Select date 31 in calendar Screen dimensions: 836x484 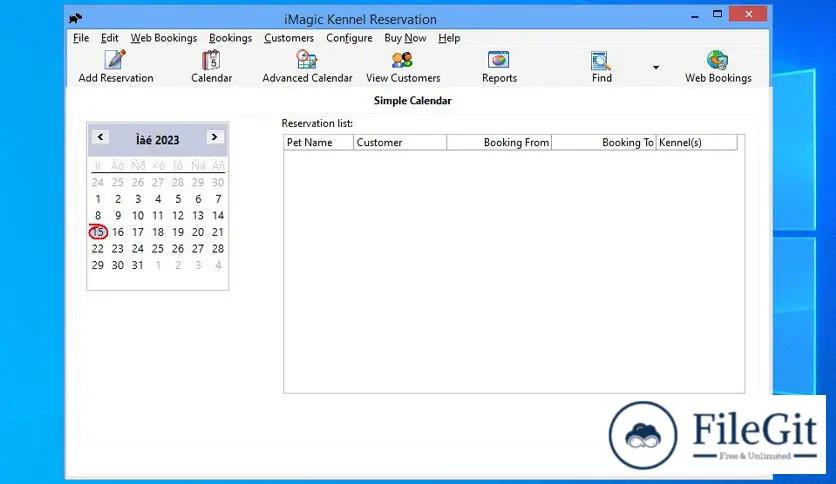coord(138,265)
